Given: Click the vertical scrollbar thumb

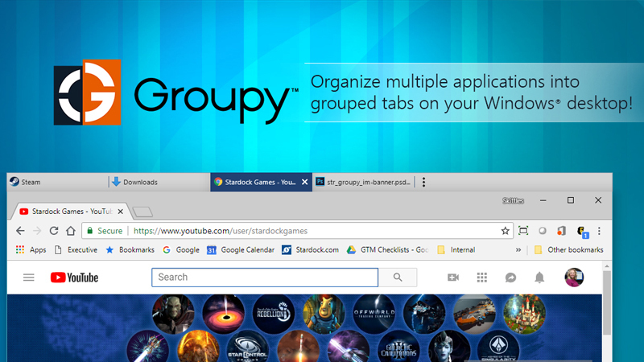Looking at the screenshot, I should (x=607, y=303).
